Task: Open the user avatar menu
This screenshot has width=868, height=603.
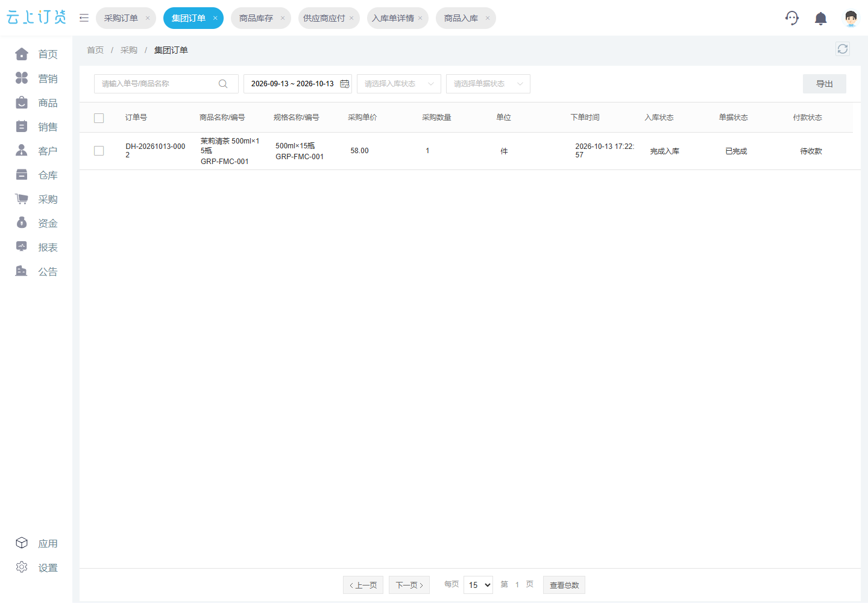Action: click(851, 18)
